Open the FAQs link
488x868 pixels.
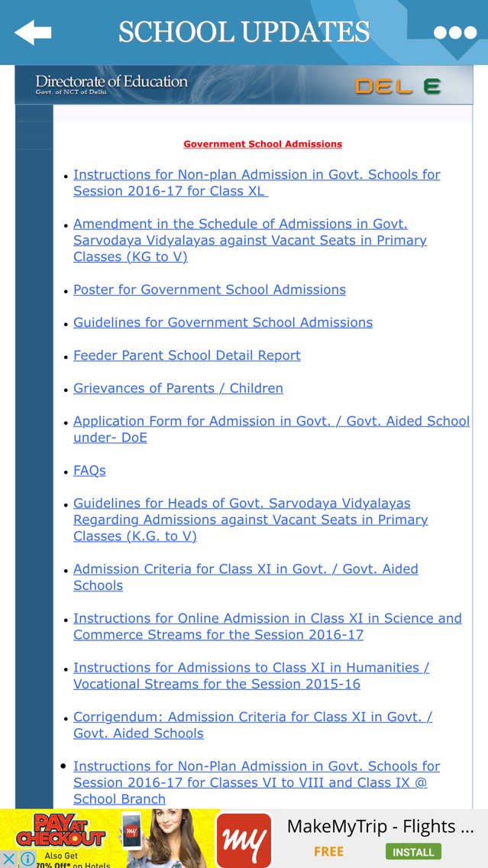pyautogui.click(x=89, y=471)
